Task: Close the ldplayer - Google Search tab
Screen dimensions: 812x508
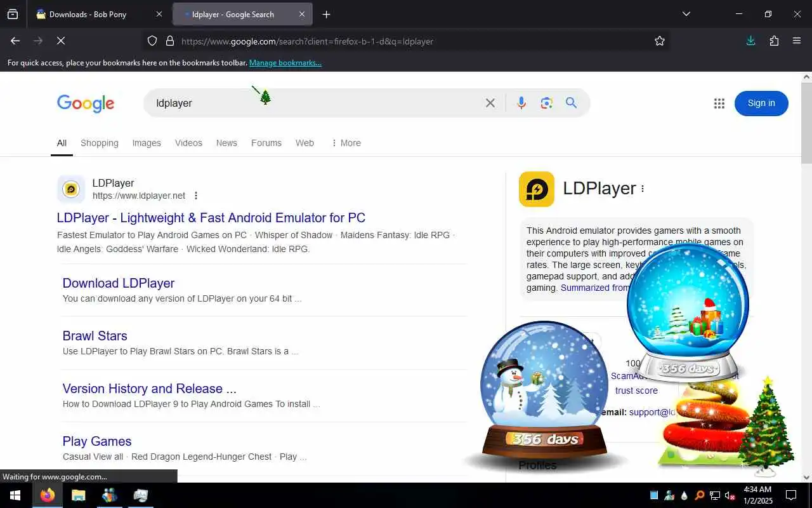Action: coord(302,14)
